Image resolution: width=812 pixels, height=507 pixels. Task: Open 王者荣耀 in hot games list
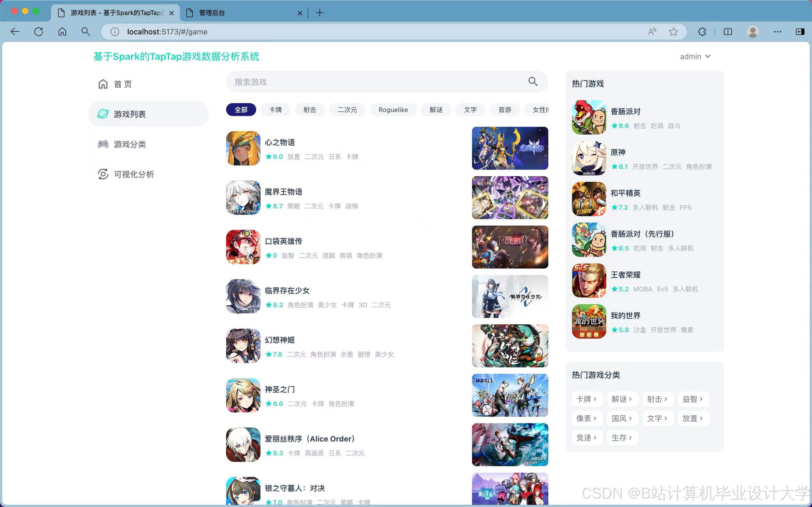point(625,275)
